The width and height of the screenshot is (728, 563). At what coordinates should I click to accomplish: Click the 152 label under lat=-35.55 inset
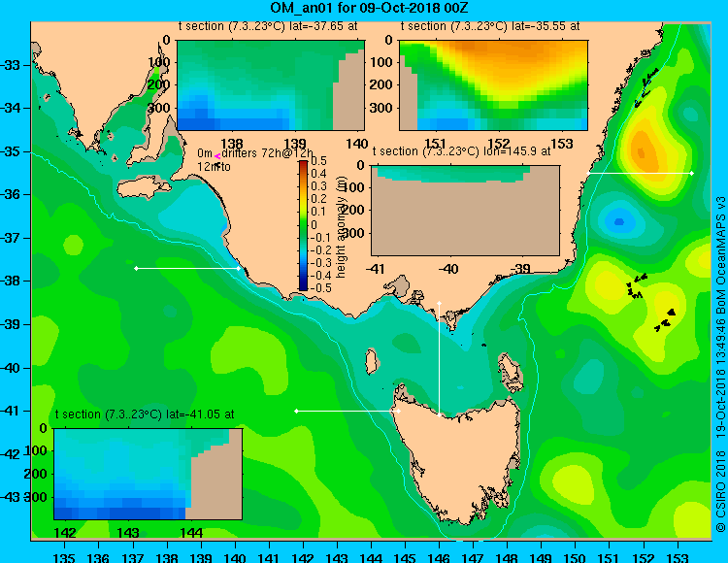pos(498,144)
